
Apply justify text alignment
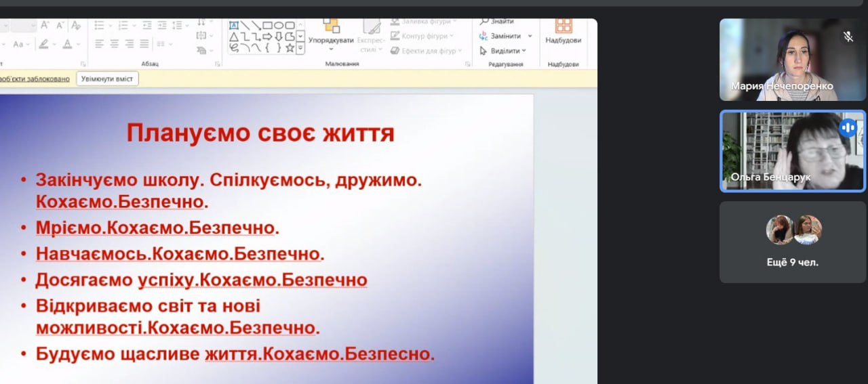tap(144, 43)
